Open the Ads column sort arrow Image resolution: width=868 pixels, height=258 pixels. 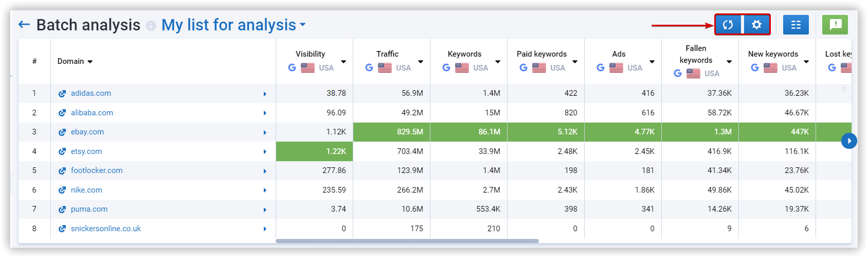(652, 62)
